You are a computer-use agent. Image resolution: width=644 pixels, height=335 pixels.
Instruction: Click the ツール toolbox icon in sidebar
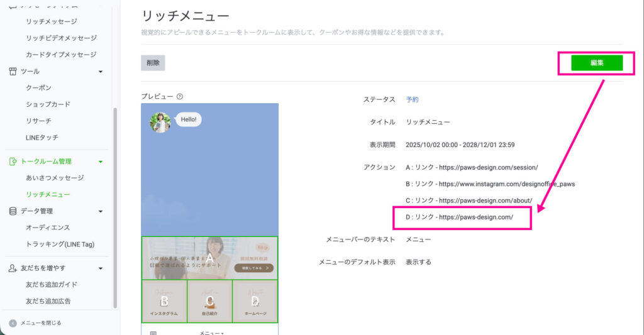click(13, 72)
